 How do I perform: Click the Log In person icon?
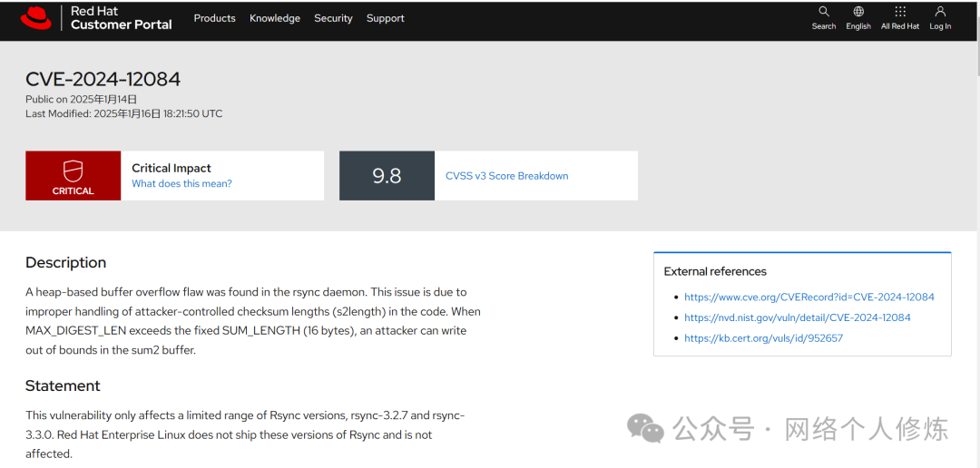[x=940, y=11]
